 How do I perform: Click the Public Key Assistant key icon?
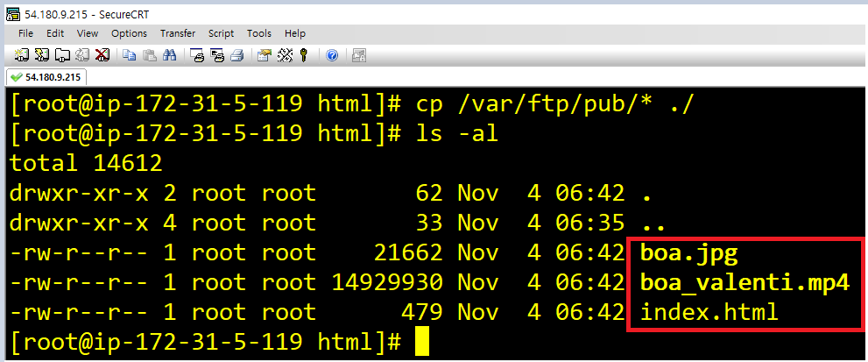tap(303, 55)
